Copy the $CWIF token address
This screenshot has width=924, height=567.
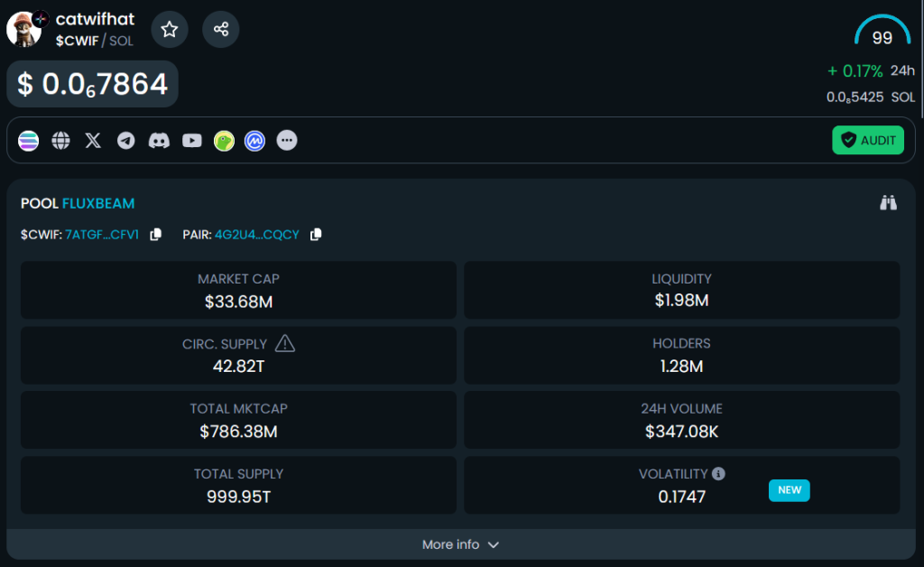click(155, 235)
